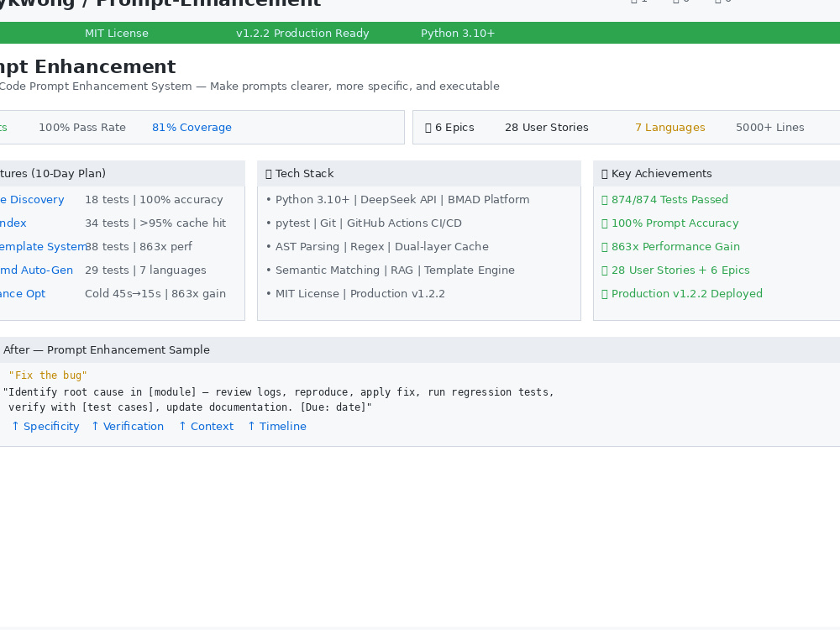Click '863x perf' template system metrics
The width and height of the screenshot is (840, 630).
pos(139,246)
